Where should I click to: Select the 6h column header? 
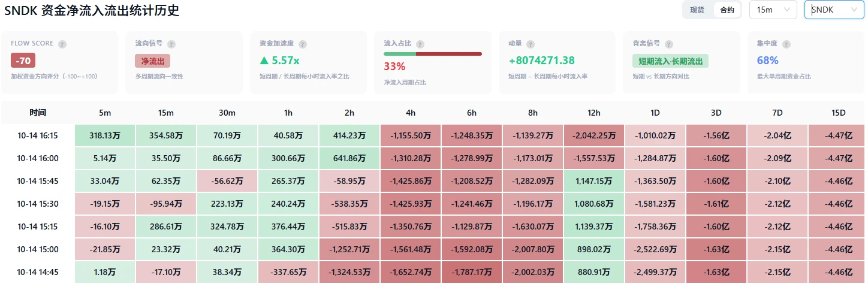[472, 113]
